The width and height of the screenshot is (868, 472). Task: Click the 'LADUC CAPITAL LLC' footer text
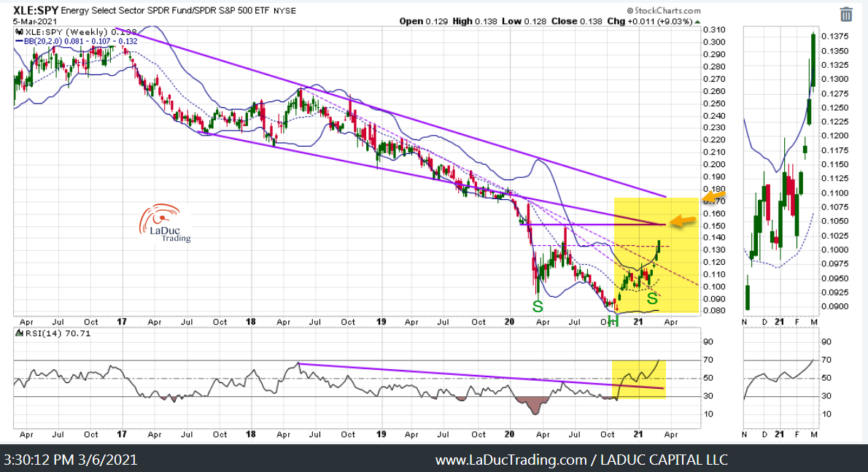[664, 460]
